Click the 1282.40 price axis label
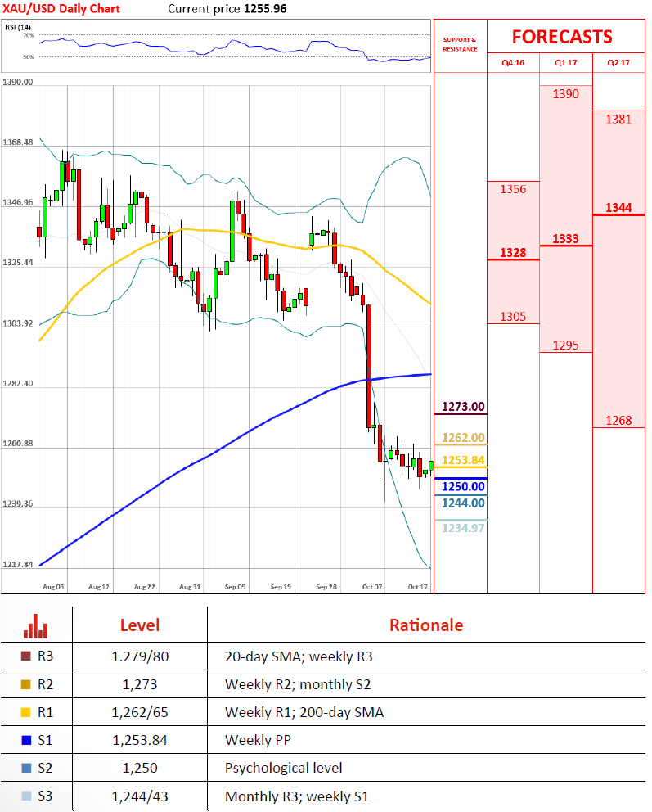This screenshot has height=812, width=652. [x=18, y=383]
